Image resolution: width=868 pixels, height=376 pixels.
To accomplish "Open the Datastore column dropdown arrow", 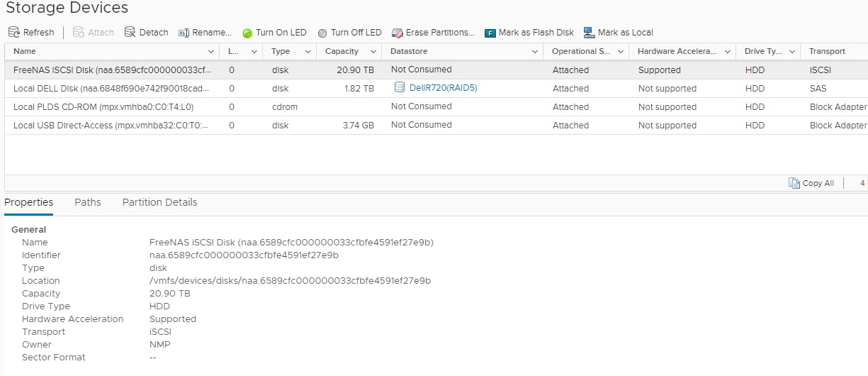I will pyautogui.click(x=535, y=52).
